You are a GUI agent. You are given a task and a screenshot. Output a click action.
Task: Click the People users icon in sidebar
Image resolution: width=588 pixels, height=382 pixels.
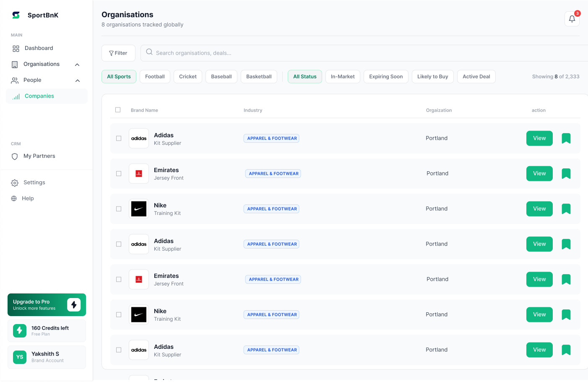coord(15,81)
